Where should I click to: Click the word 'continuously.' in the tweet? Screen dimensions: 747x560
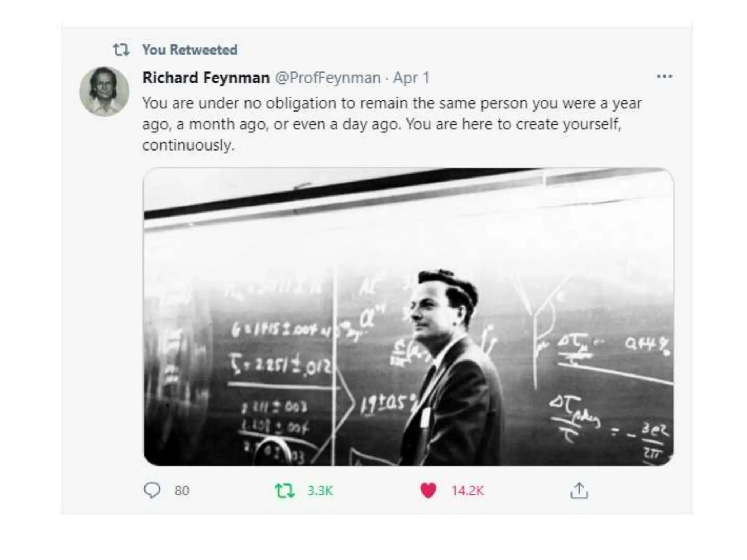[188, 145]
